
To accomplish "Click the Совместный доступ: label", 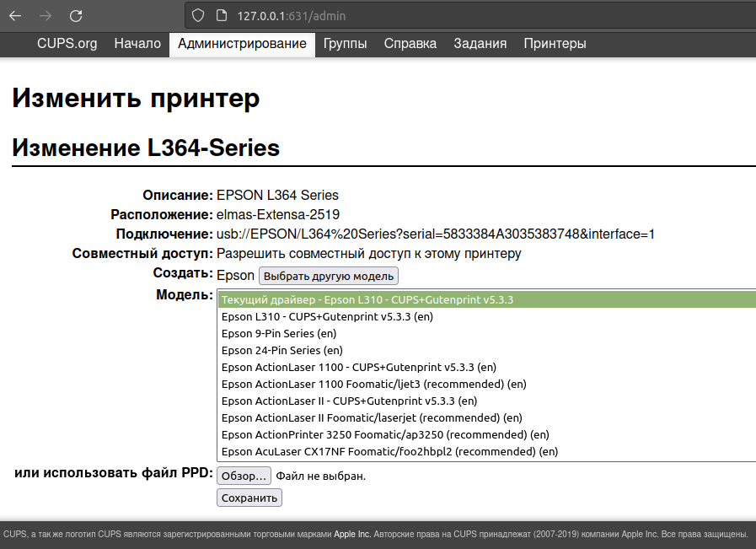I will click(x=142, y=253).
